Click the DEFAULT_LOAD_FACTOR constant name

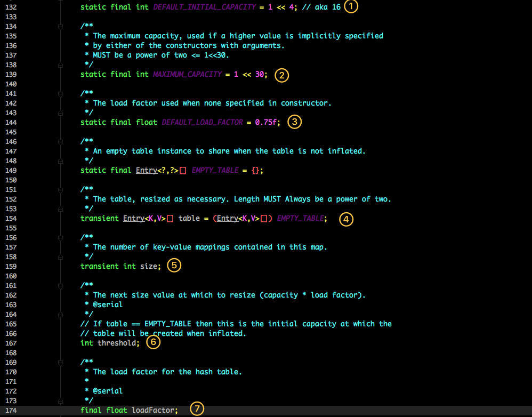click(202, 122)
